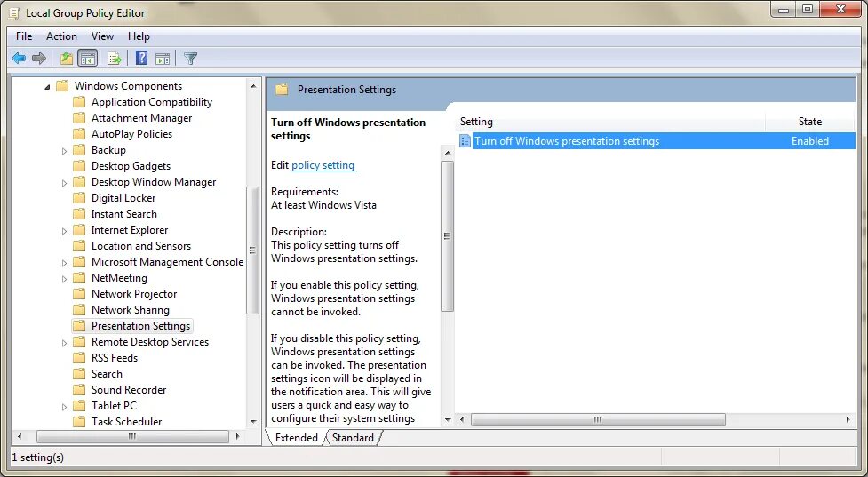Screen dimensions: 868x477
Task: Click the tree pane scroll down arrow
Action: tap(253, 422)
